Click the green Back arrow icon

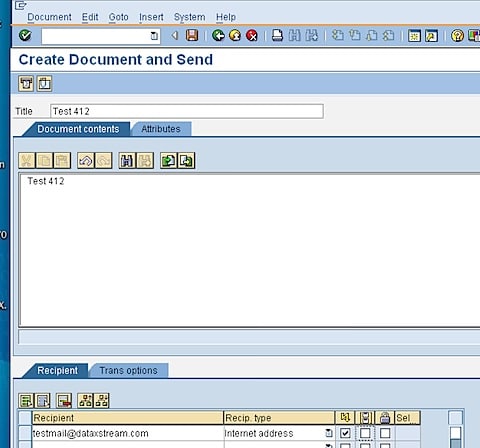[218, 35]
